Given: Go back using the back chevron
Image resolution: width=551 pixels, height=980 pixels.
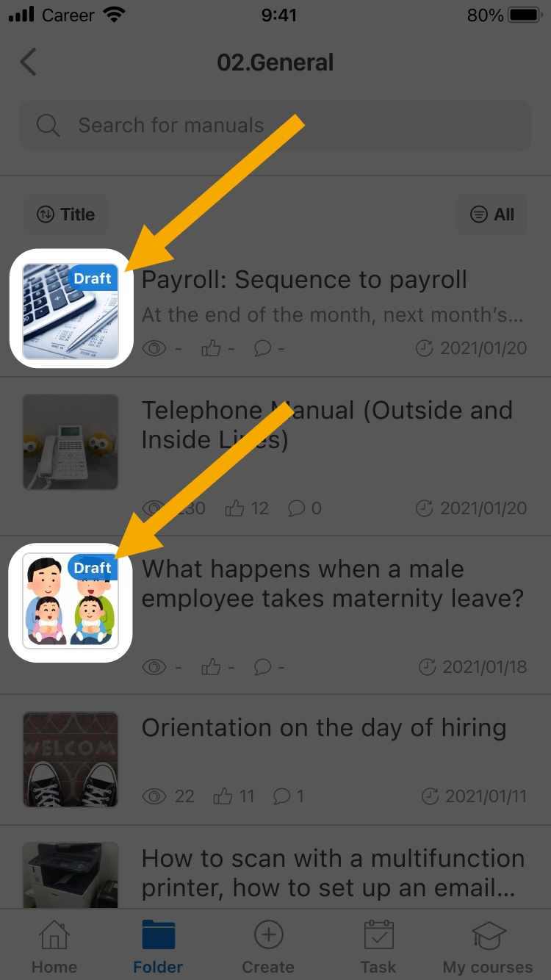Looking at the screenshot, I should click(x=28, y=62).
